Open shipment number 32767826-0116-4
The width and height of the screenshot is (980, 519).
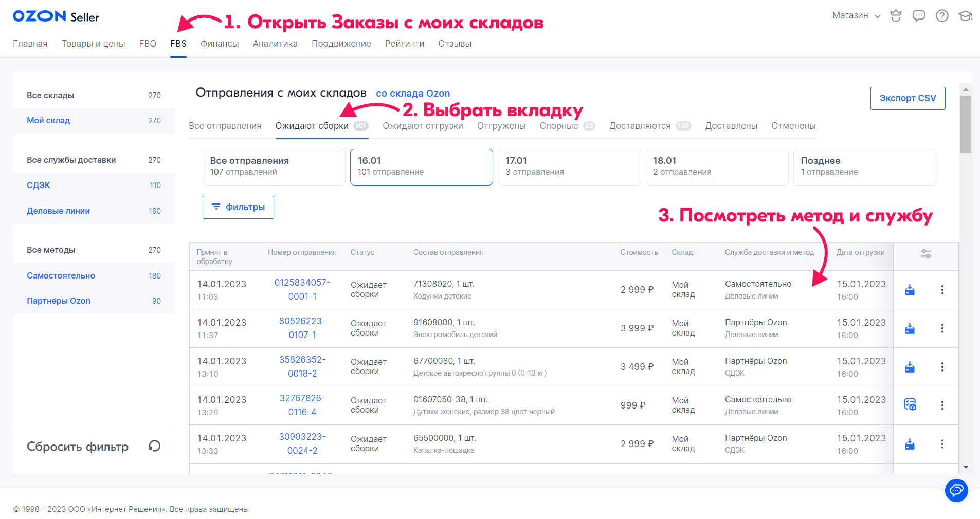click(302, 405)
